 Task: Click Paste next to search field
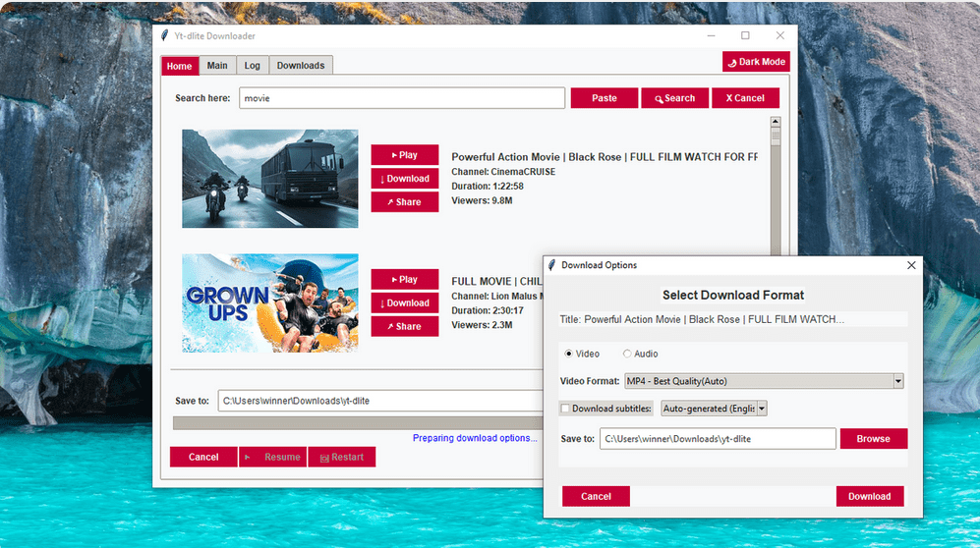(604, 98)
